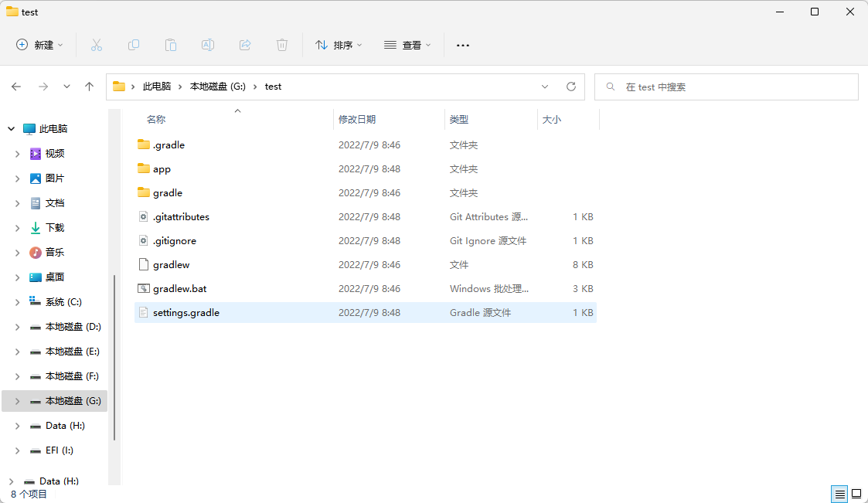Click the settings.gradle file icon

pyautogui.click(x=143, y=312)
